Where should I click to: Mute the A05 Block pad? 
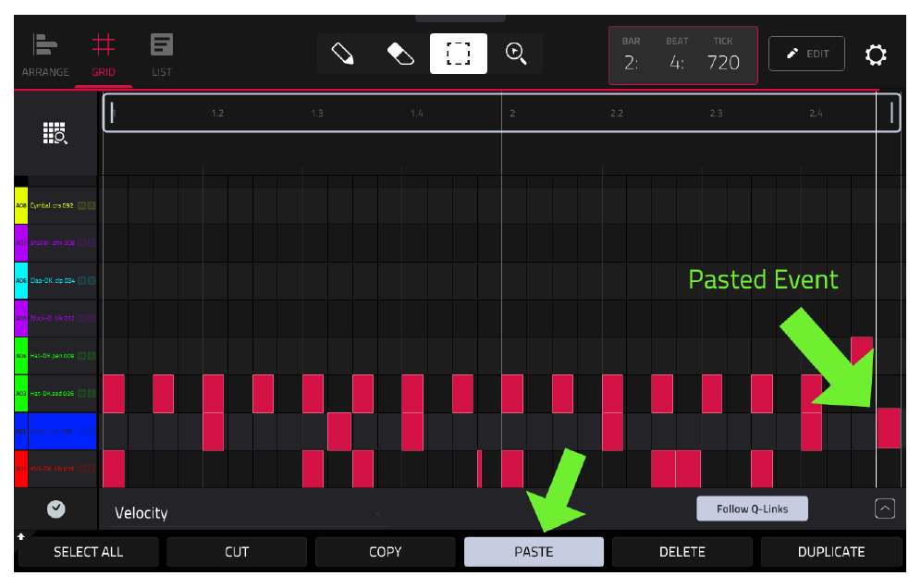click(x=81, y=318)
